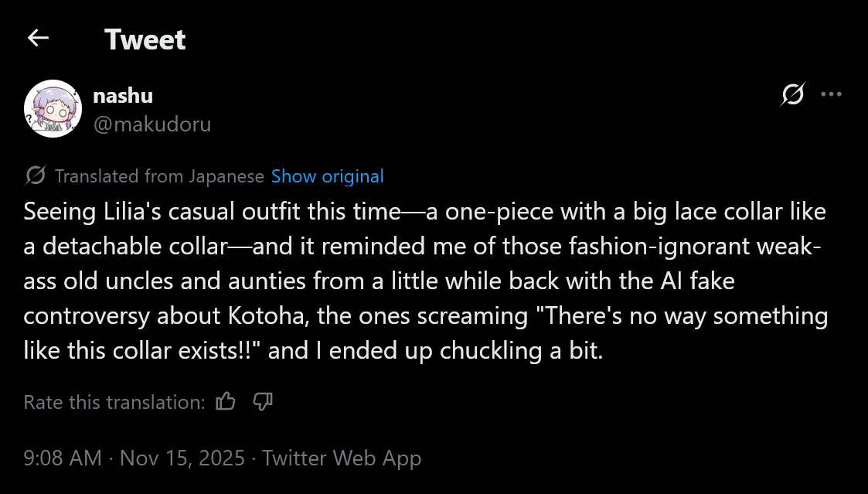Click the "Twitter Web App" source label

tap(342, 458)
